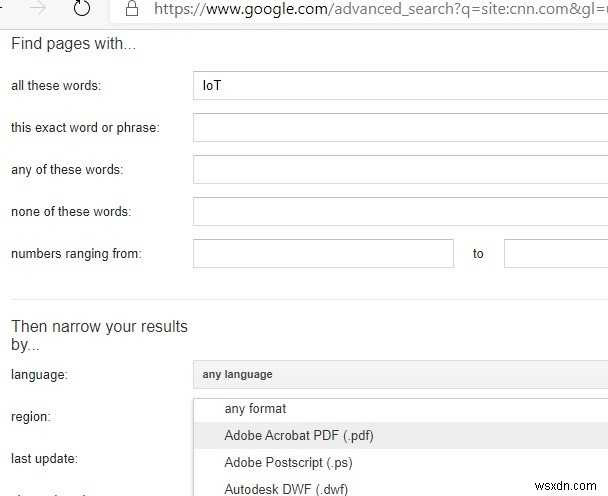Click the 'all these words:' label

click(x=56, y=85)
